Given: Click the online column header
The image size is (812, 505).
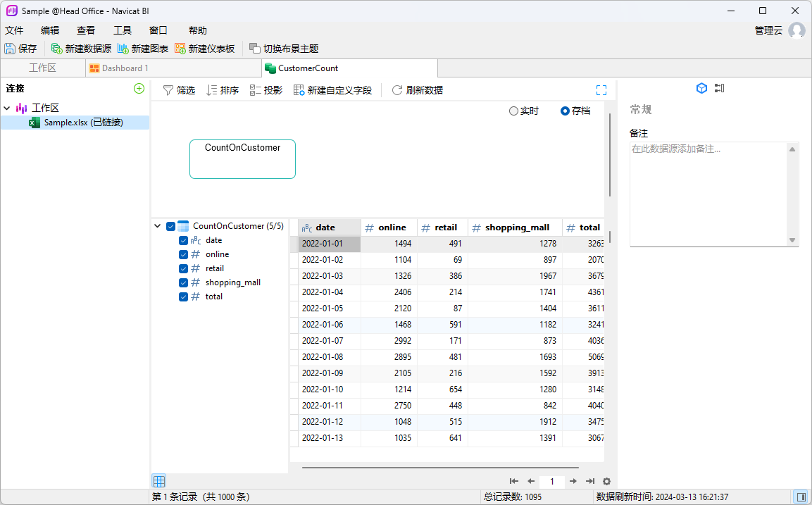Looking at the screenshot, I should pyautogui.click(x=389, y=227).
